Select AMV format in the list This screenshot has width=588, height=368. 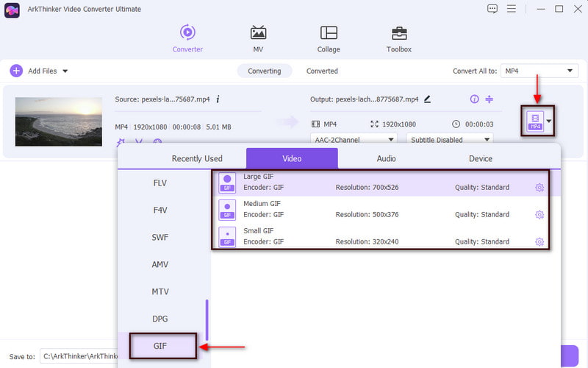click(x=160, y=264)
